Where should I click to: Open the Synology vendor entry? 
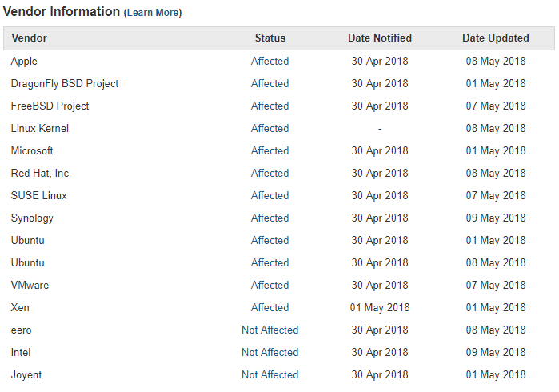(32, 218)
